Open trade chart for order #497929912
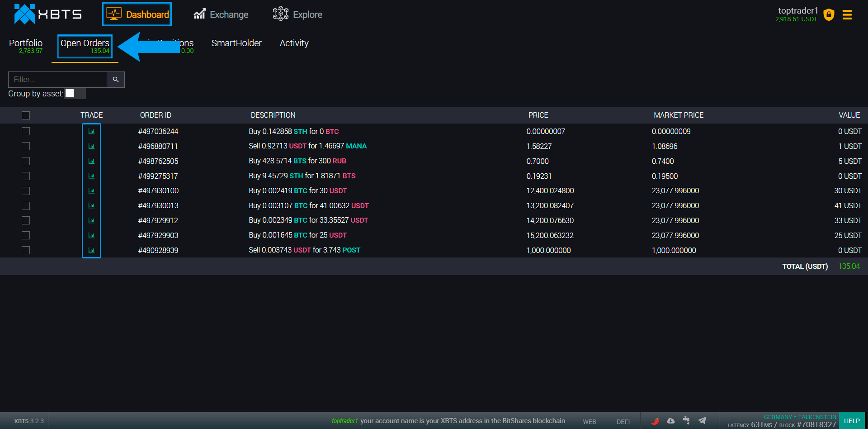 tap(91, 220)
